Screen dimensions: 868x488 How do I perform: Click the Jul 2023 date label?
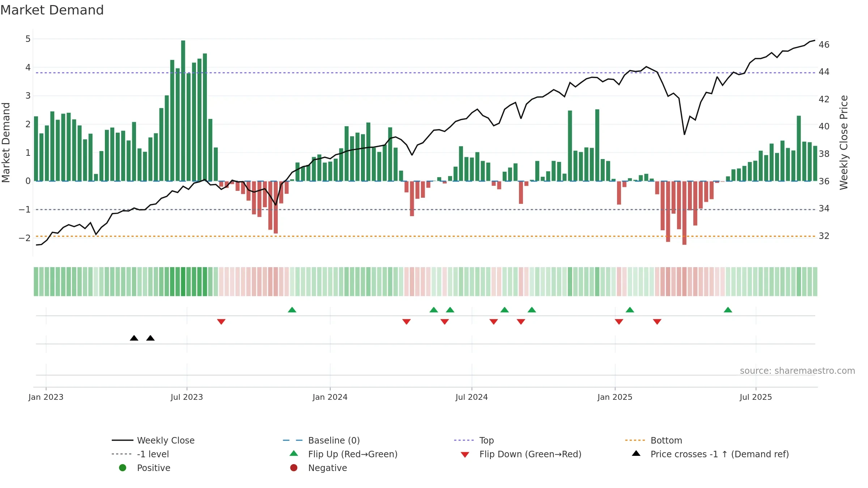187,397
